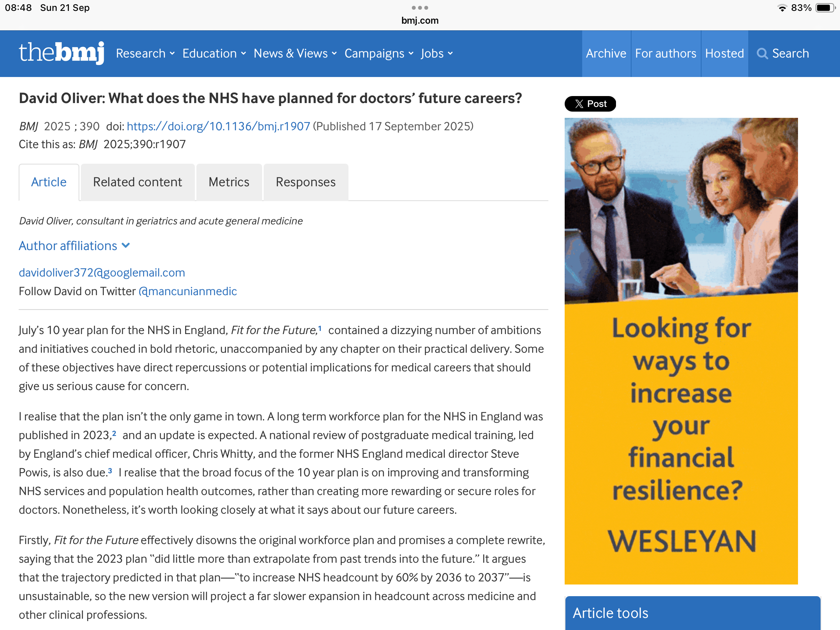Open the News & Views dropdown
The image size is (840, 630).
[x=295, y=53]
